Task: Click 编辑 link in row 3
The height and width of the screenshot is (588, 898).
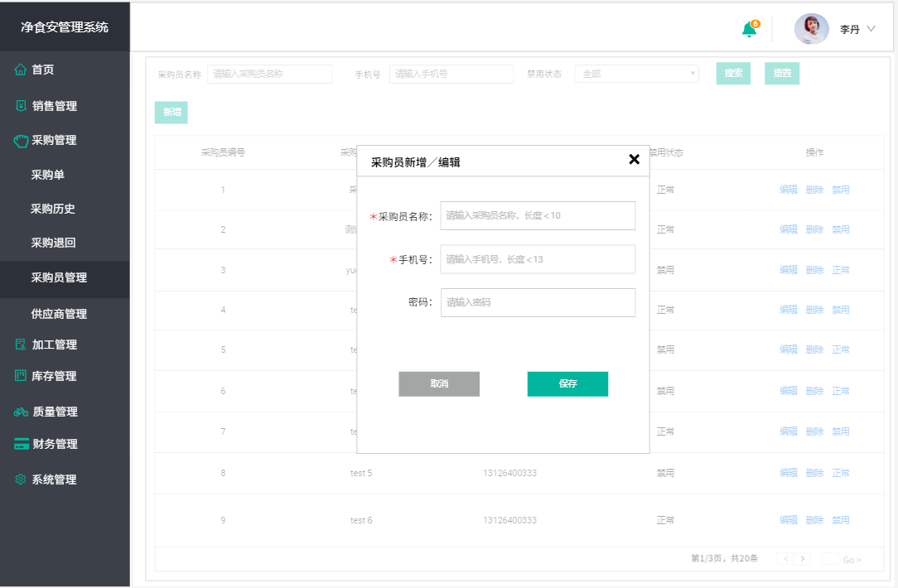Action: coord(789,270)
